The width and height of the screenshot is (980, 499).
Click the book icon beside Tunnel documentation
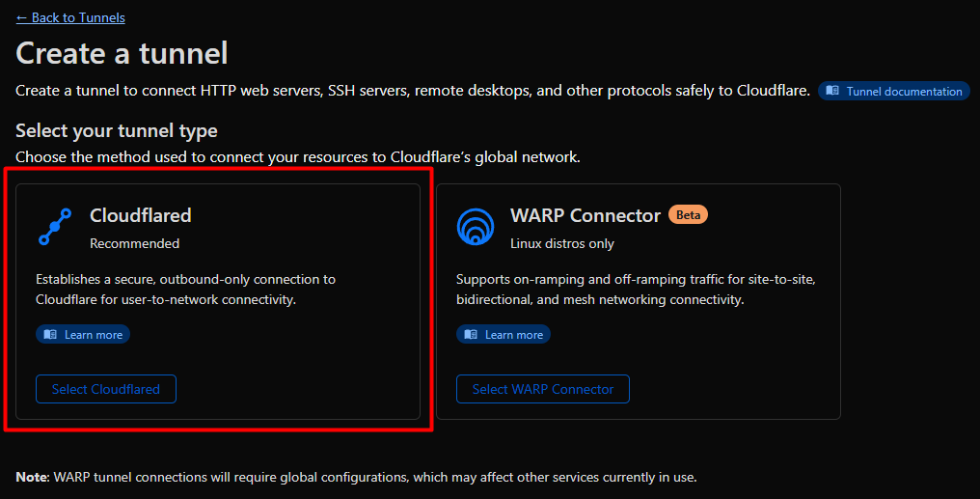tap(831, 92)
